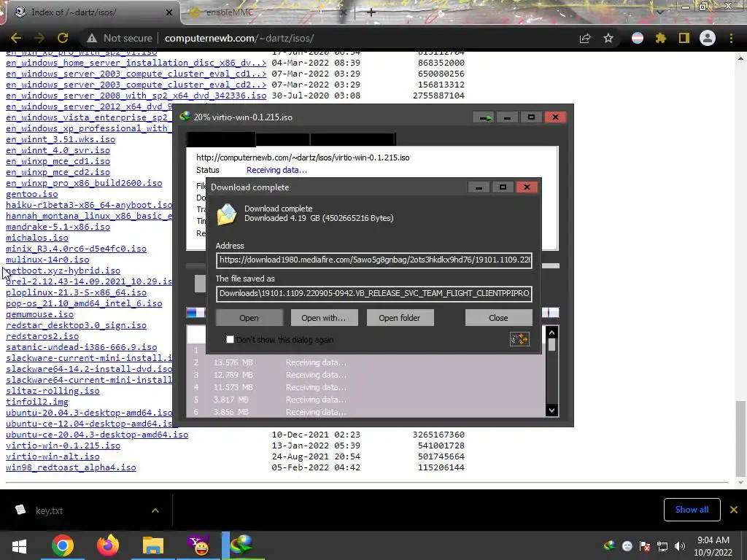Share this page icon in address bar
The width and height of the screenshot is (747, 560).
pos(585,38)
